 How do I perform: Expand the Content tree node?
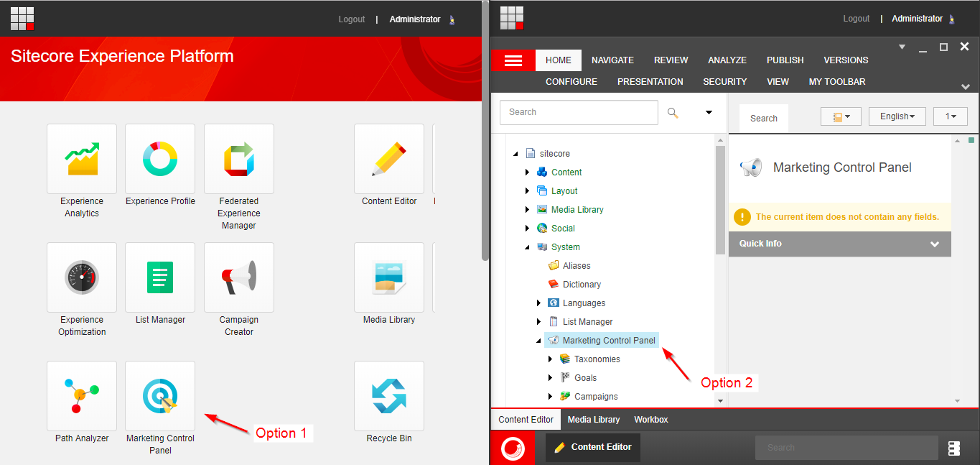pyautogui.click(x=527, y=172)
